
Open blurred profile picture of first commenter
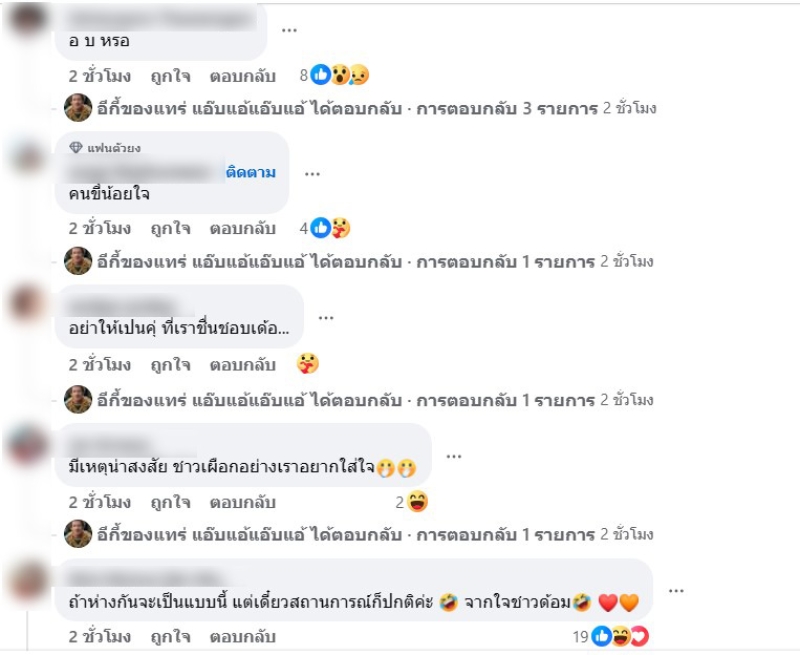tap(27, 18)
